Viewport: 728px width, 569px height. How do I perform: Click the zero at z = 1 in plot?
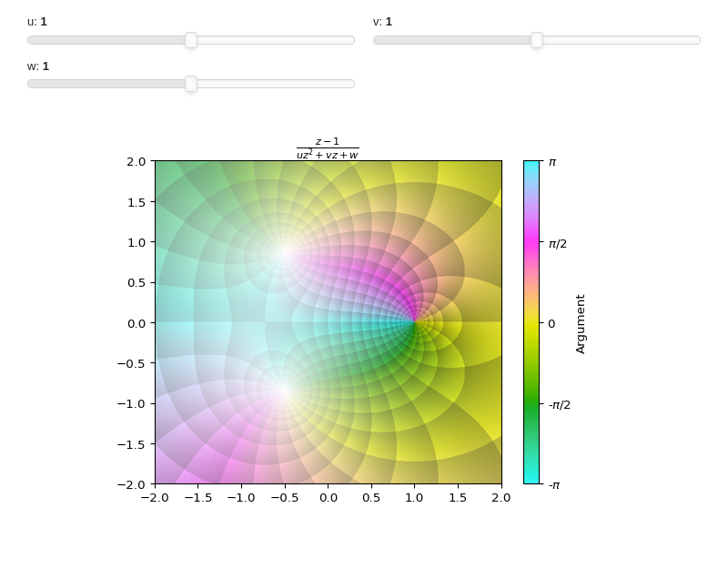tap(415, 321)
